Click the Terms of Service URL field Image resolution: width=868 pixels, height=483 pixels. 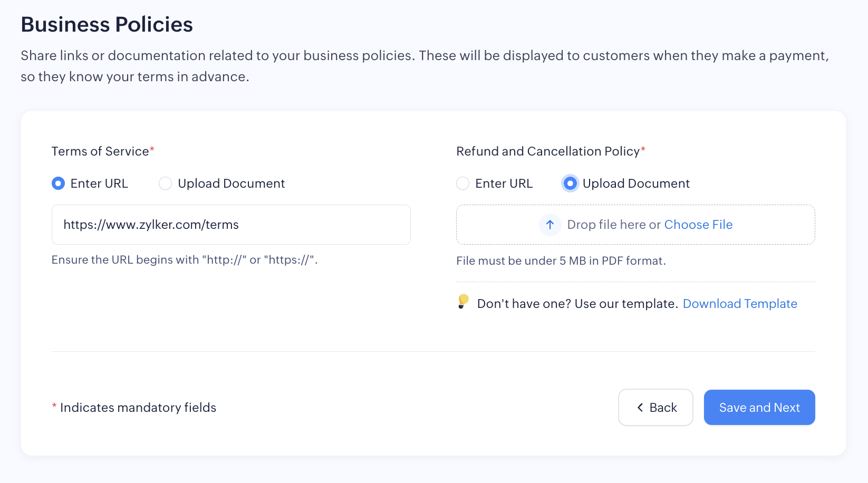pyautogui.click(x=231, y=225)
